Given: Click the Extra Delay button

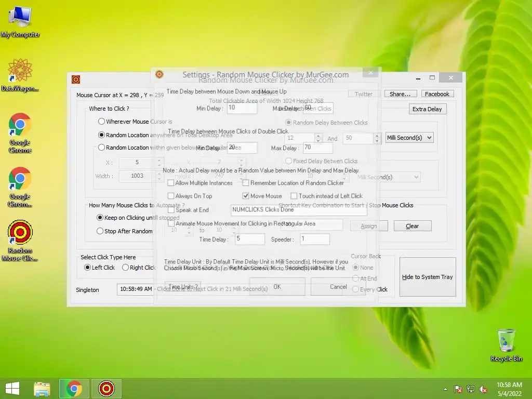Looking at the screenshot, I should [427, 109].
